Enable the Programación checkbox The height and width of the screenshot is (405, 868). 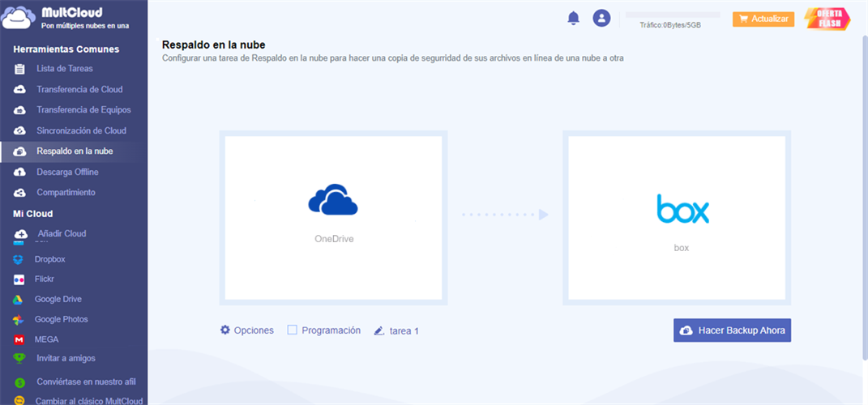[293, 330]
